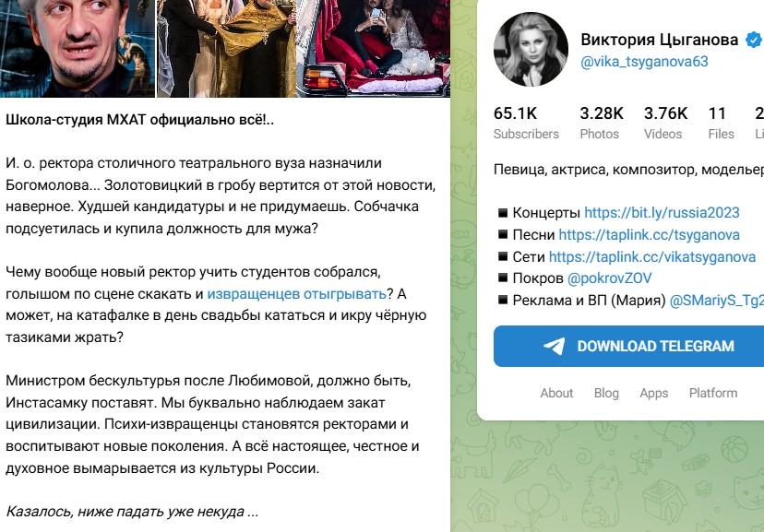Open the Platform footer link

coord(713,393)
